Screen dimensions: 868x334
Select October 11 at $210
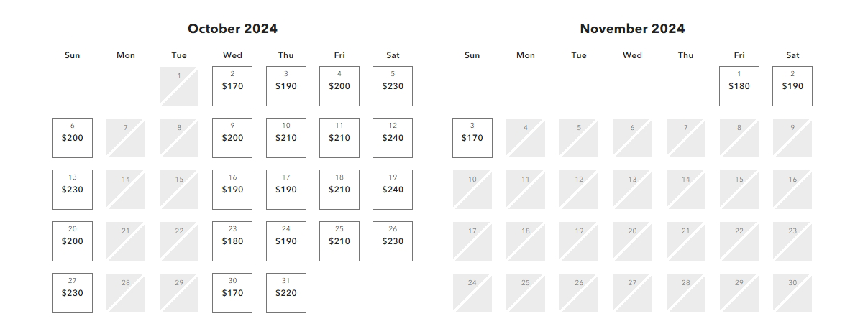[x=339, y=138]
